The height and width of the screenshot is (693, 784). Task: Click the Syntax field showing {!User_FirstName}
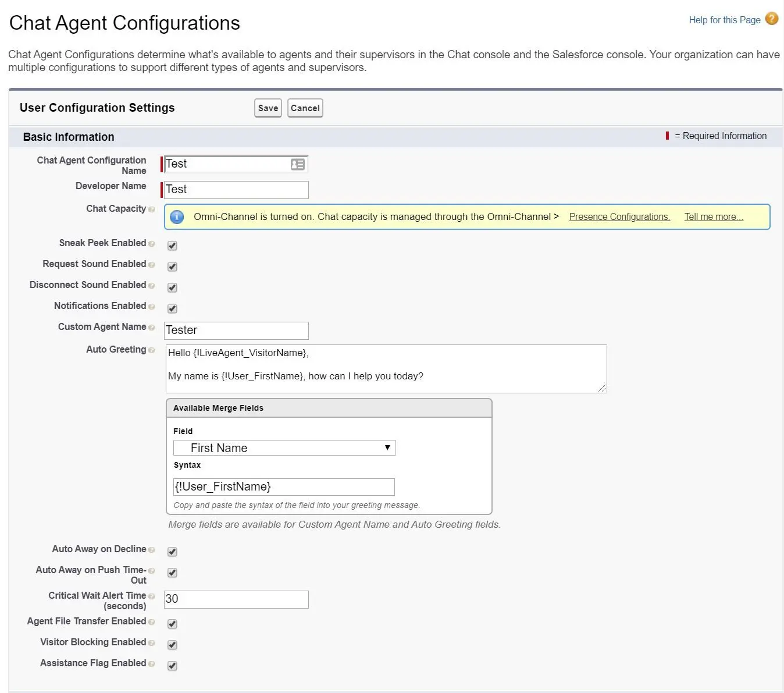click(284, 487)
